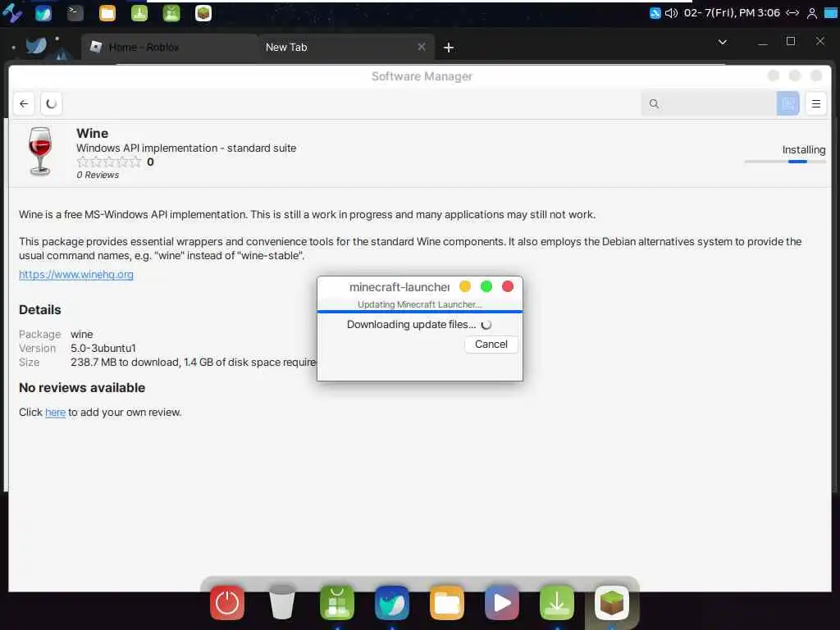Open the green downloader icon in the dock
The image size is (840, 630).
point(557,603)
